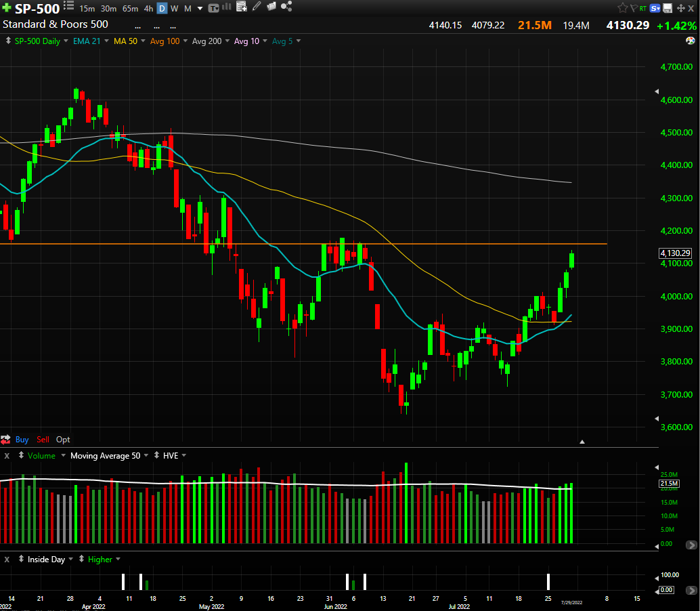700x611 pixels.
Task: Click the green plus icon beside SP-500
Action: tap(7, 7)
